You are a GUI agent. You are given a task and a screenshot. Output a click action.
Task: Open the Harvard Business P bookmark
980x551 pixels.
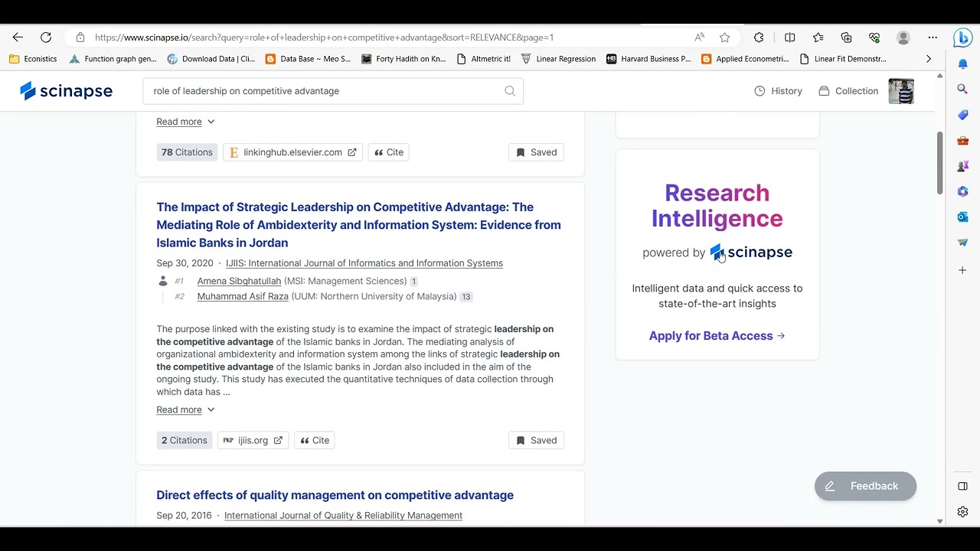point(648,59)
